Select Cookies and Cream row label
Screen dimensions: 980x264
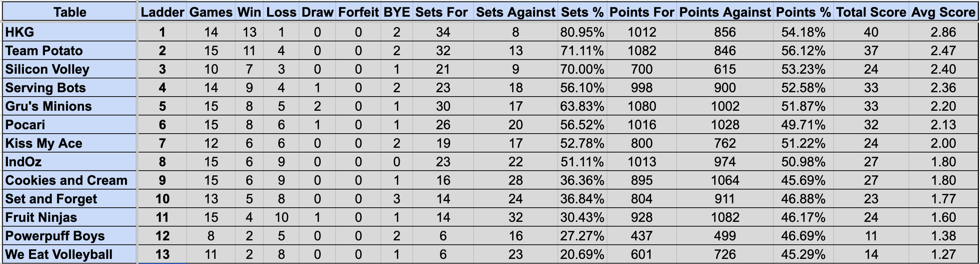tap(70, 180)
